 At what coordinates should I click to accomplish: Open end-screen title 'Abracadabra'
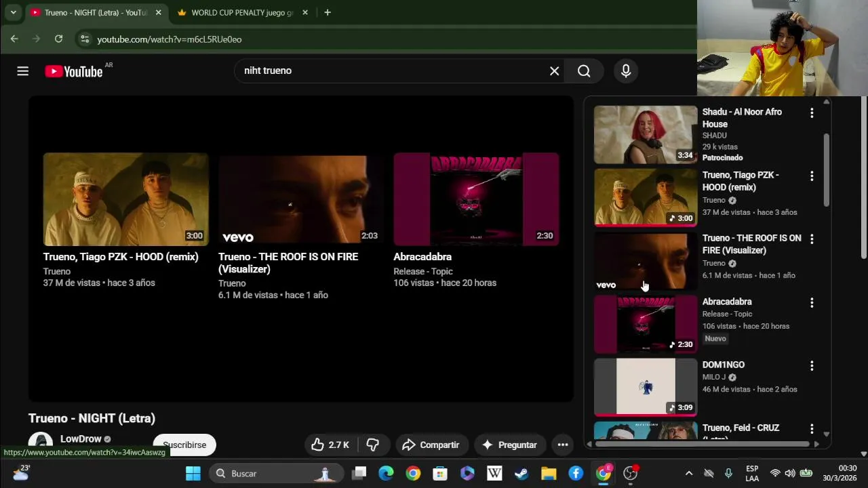click(x=422, y=257)
